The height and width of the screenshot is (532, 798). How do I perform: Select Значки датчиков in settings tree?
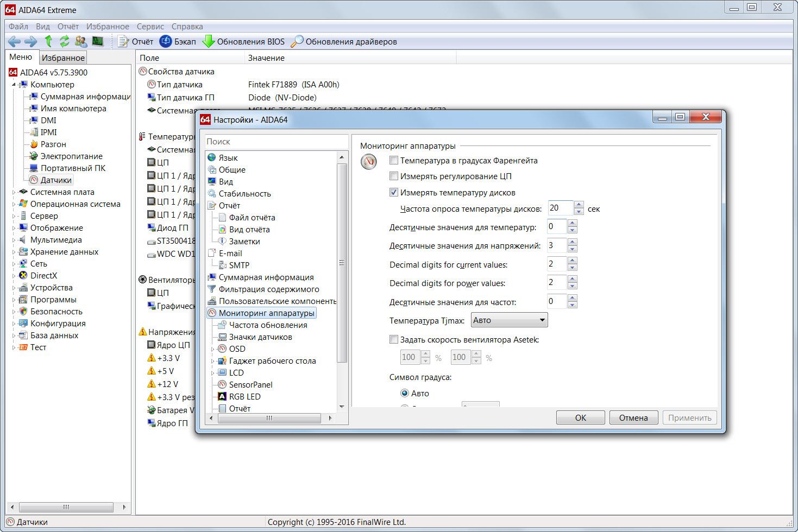255,337
